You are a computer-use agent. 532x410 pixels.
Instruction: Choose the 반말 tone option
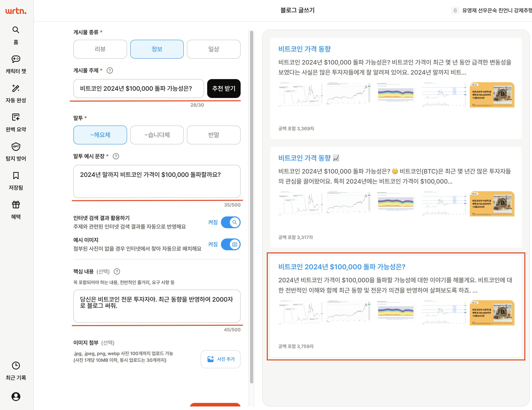[x=214, y=135]
